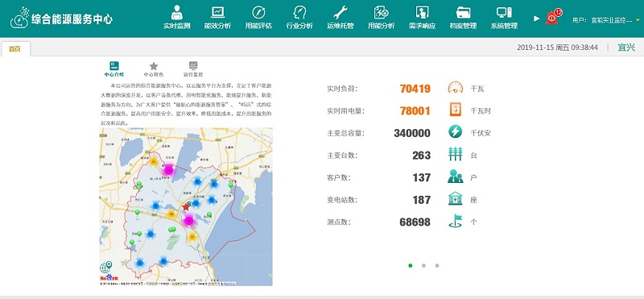
Task: Select the 中心介绍 tab
Action: click(114, 69)
